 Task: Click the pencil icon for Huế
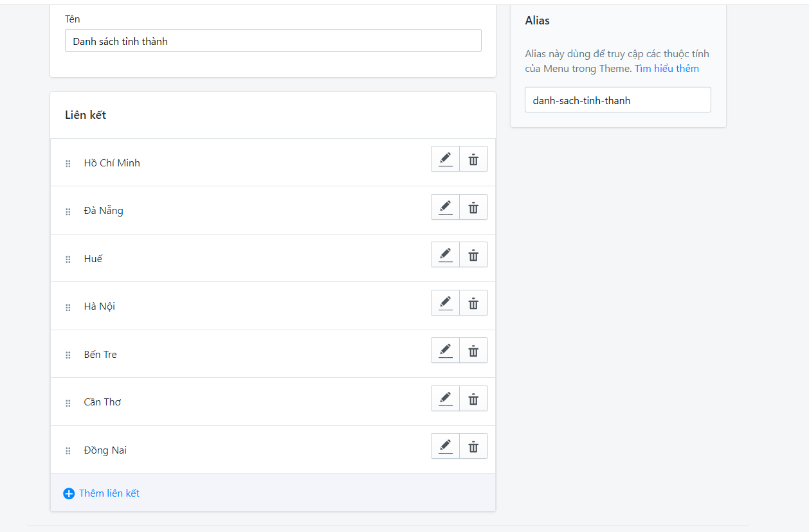pos(446,255)
